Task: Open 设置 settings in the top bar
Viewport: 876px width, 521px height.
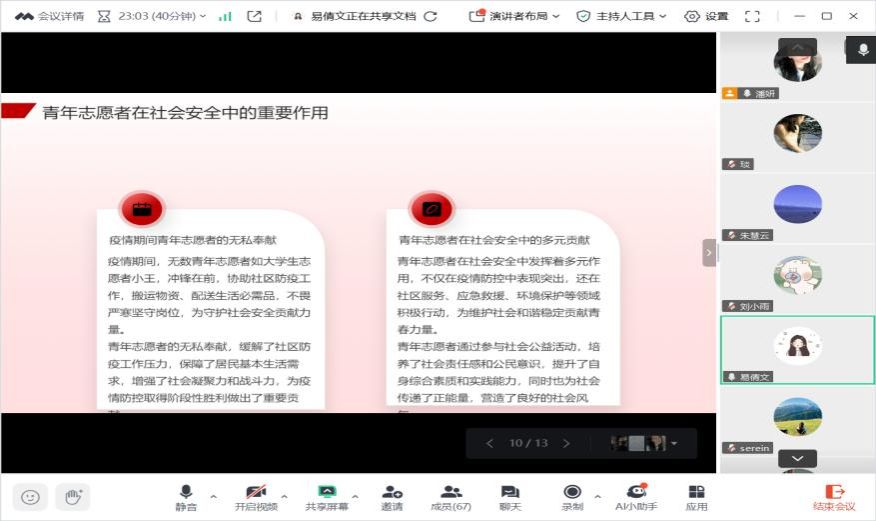Action: (x=706, y=16)
